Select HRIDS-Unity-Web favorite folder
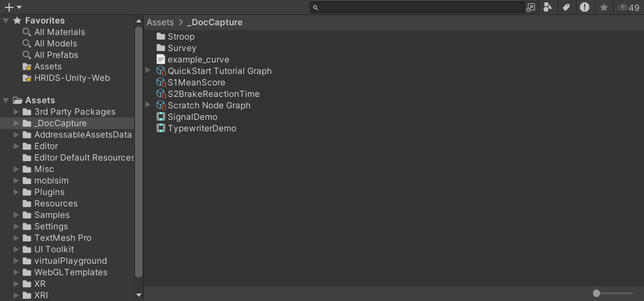 coord(72,78)
